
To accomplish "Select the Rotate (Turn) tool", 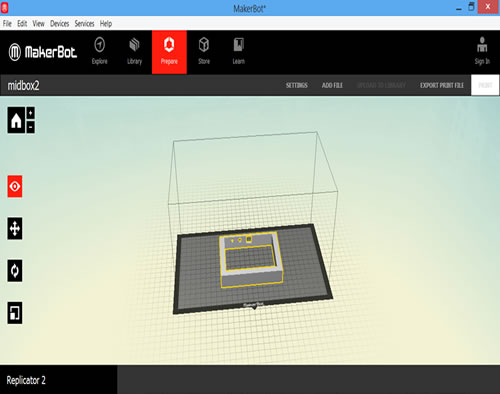I will (15, 271).
